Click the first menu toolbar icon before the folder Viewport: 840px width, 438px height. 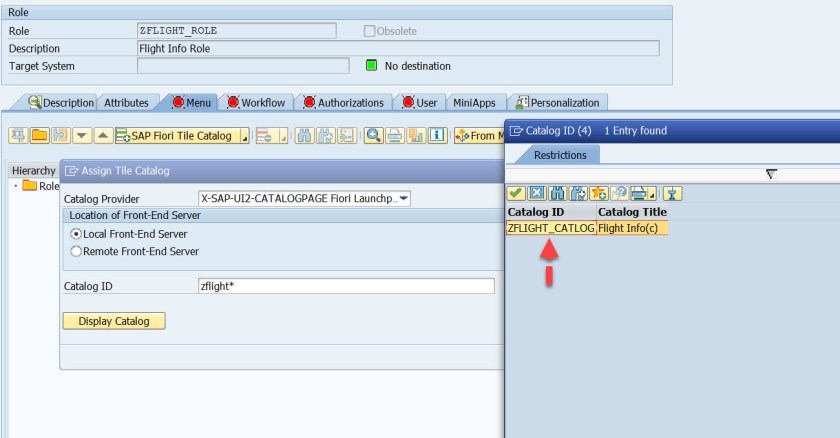pos(18,135)
